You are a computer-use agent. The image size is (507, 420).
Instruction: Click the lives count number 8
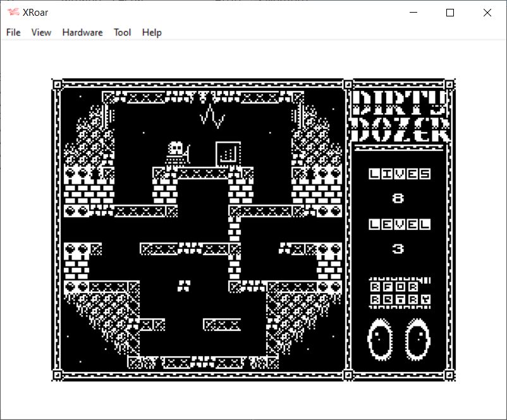click(398, 198)
